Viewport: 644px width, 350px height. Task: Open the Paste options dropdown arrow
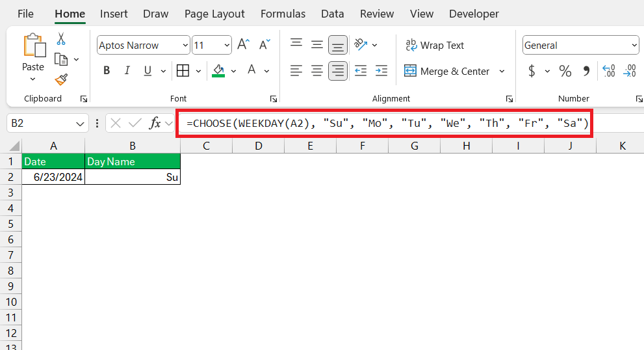point(33,79)
